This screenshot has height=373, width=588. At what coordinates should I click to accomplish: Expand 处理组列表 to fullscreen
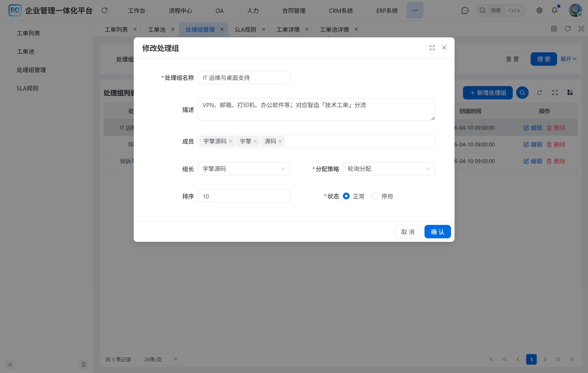555,92
